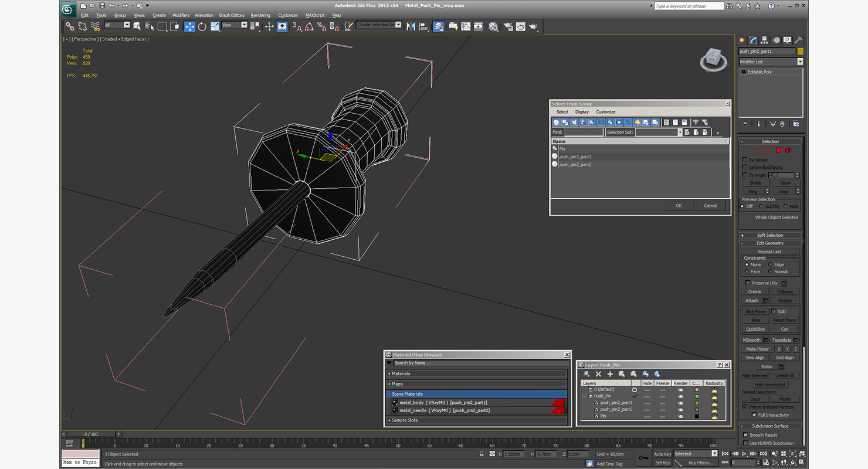Toggle the Percent Snap icon

[322, 26]
